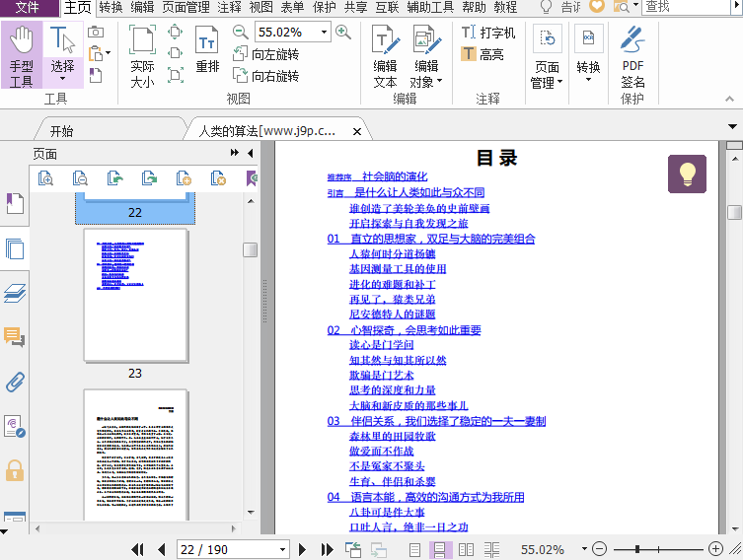Open the Page Management ribbon button
Viewport: 743px width, 560px height.
[547, 57]
